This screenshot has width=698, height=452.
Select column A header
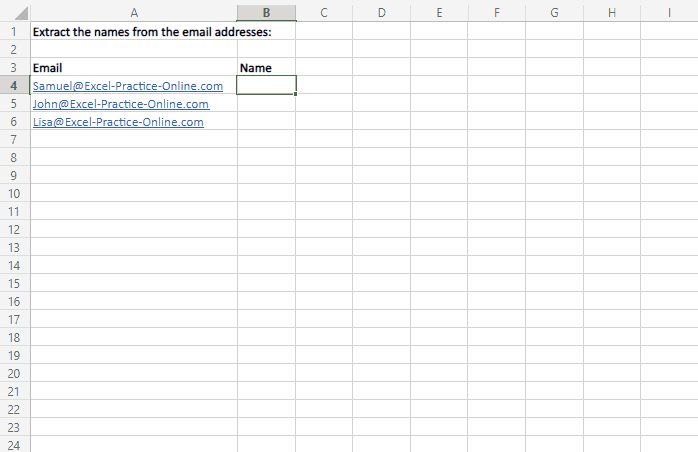point(133,12)
